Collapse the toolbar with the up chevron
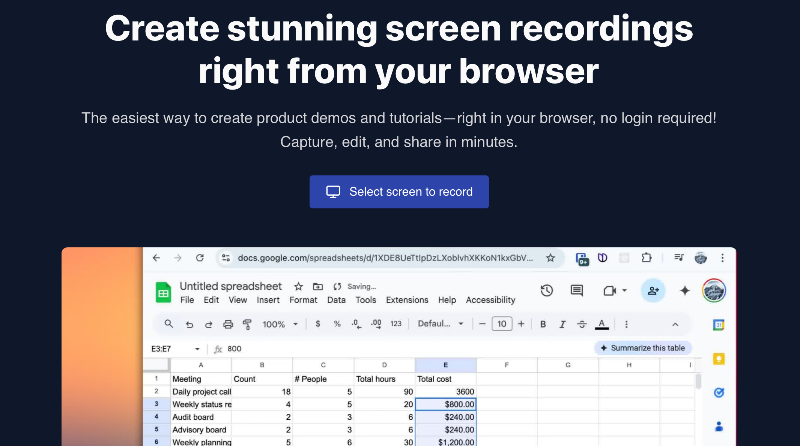 [676, 325]
